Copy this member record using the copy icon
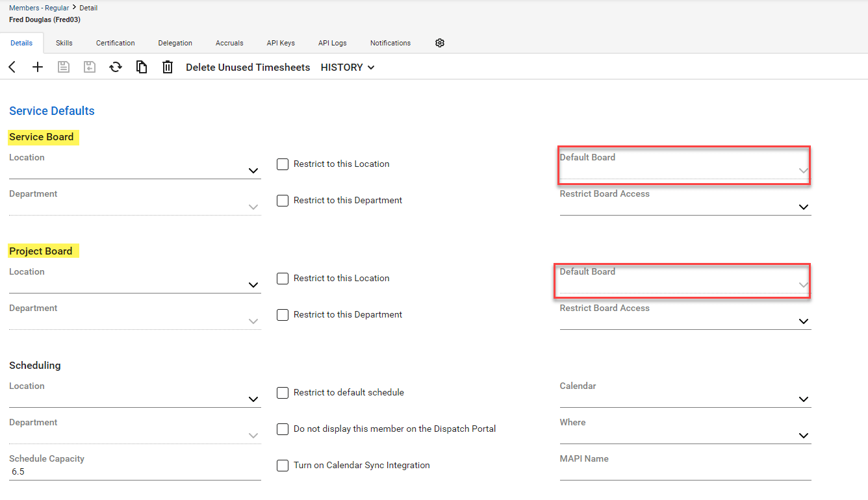The image size is (868, 500). click(142, 67)
